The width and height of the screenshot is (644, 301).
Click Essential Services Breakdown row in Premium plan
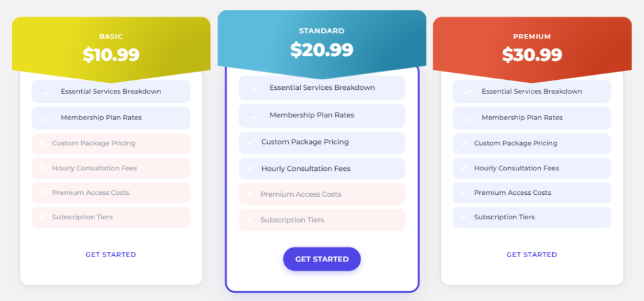(532, 91)
